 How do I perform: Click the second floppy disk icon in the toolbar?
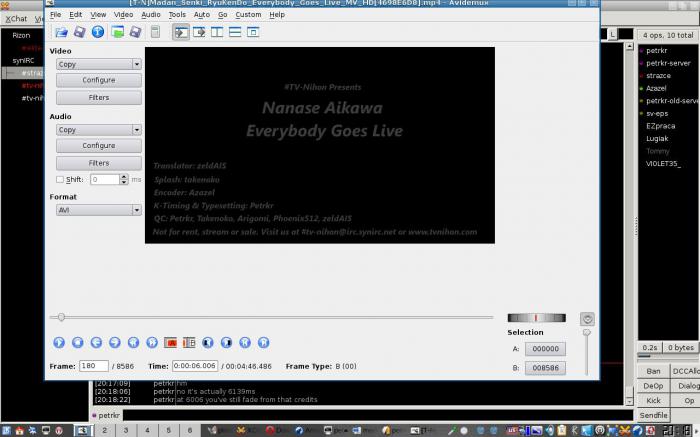135,32
